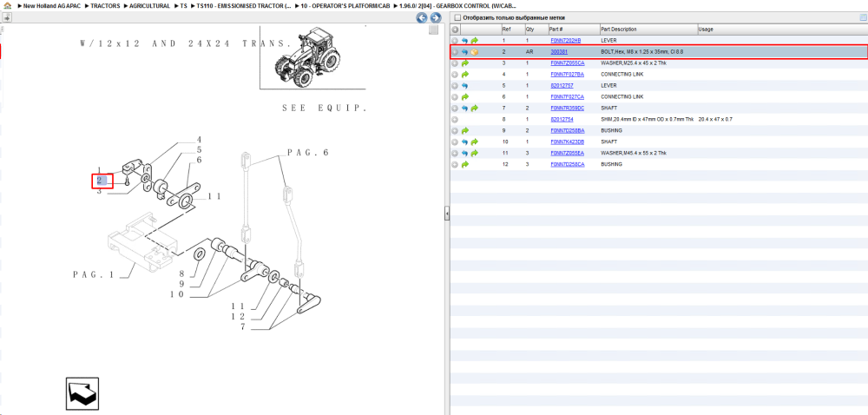The height and width of the screenshot is (415, 868).
Task: Go to next page with right arrow
Action: [x=436, y=17]
